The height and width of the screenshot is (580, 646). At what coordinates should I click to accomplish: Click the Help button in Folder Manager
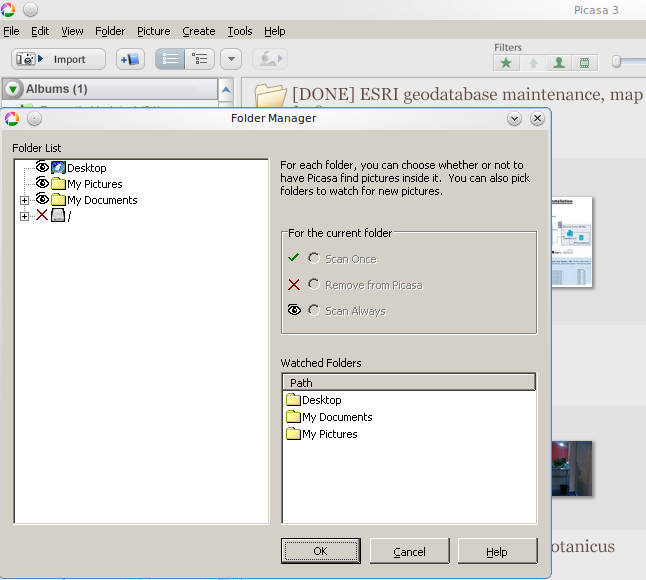click(x=497, y=551)
